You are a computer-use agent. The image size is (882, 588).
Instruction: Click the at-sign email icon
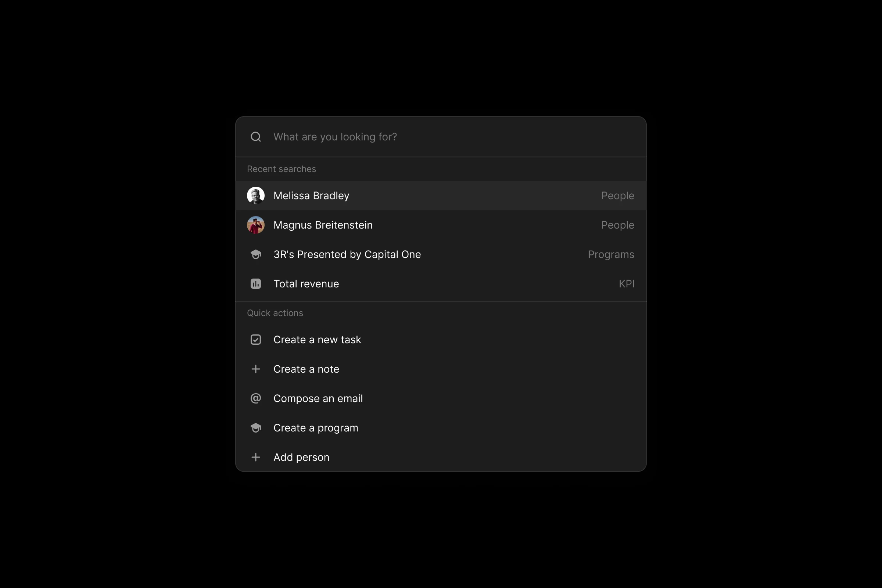click(x=256, y=398)
